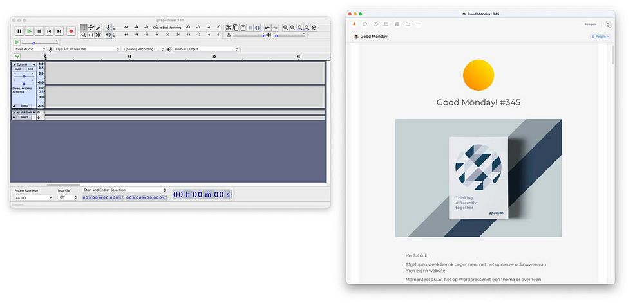
Task: Start recording with the red Record button
Action: (x=71, y=31)
